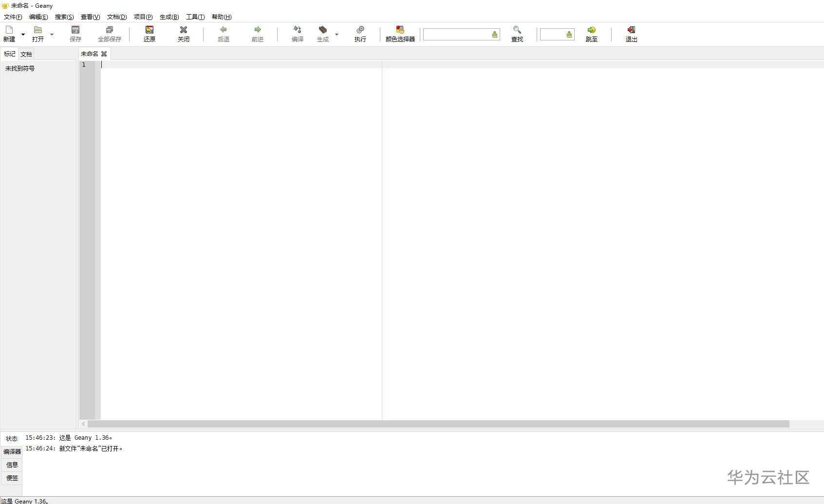824x504 pixels.
Task: Switch to the 状态 message tab
Action: (x=12, y=439)
